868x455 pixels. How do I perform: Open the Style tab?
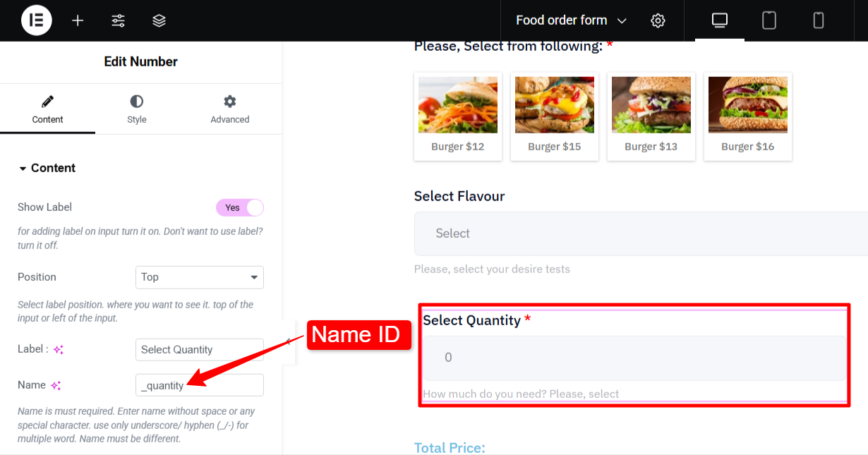click(x=137, y=109)
